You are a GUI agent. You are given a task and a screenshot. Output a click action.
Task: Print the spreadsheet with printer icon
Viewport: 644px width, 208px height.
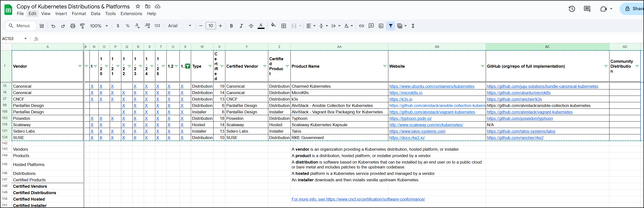tap(73, 26)
